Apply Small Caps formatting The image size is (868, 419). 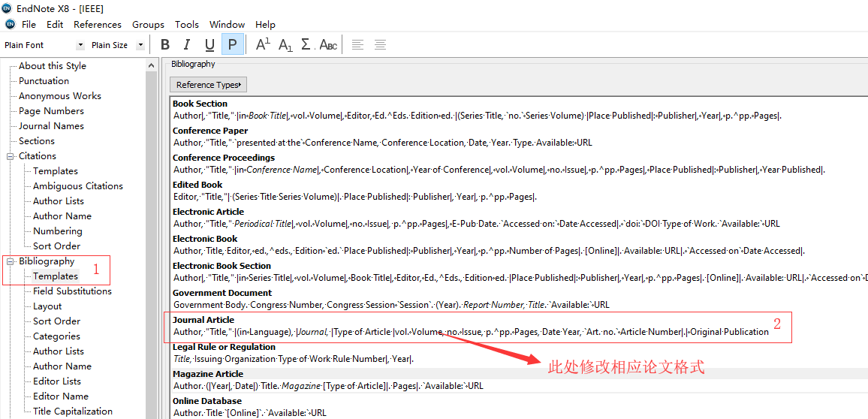pos(328,44)
